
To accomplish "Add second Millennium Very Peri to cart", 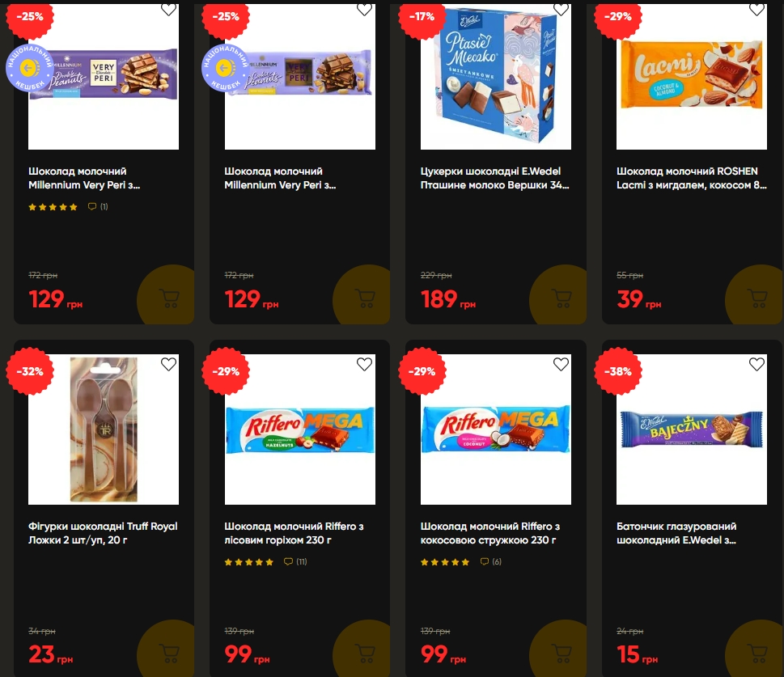I will coord(365,297).
